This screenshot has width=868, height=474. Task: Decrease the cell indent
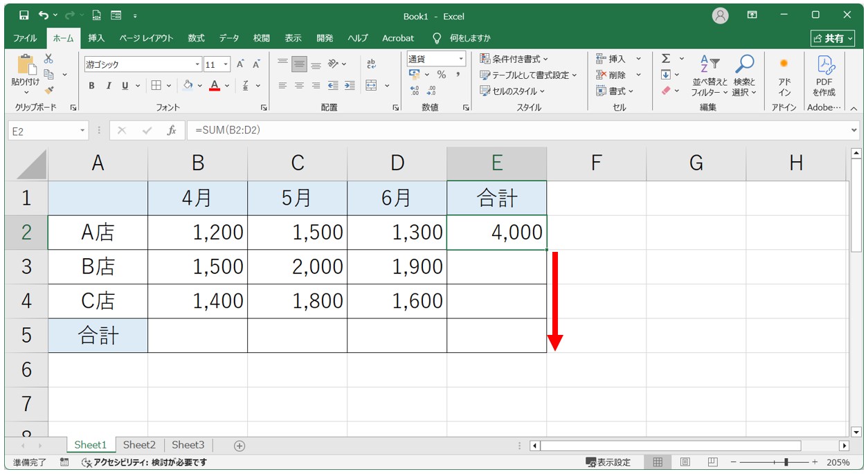coord(333,86)
